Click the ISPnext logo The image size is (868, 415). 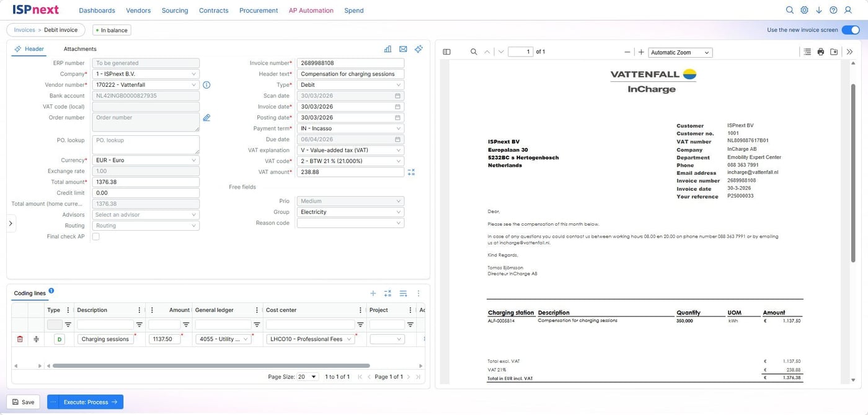[36, 10]
